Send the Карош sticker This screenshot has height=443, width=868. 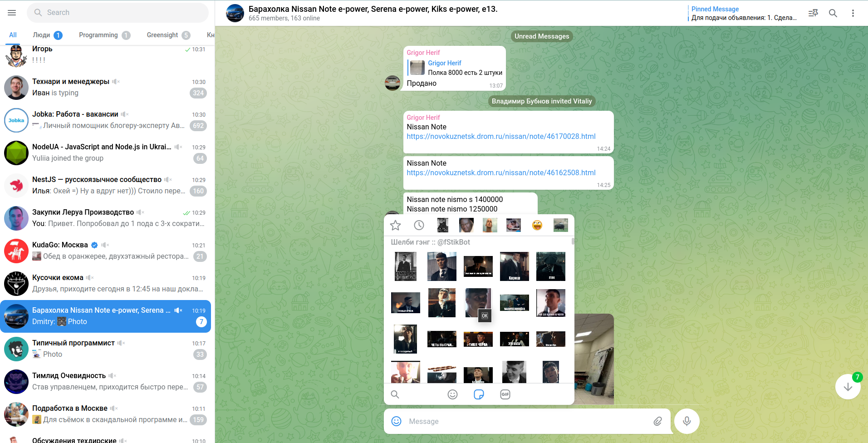[515, 266]
